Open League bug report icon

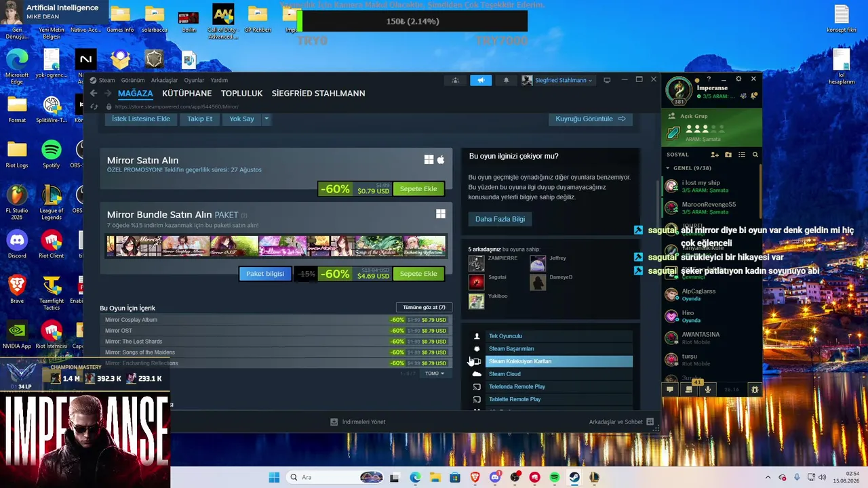point(755,390)
